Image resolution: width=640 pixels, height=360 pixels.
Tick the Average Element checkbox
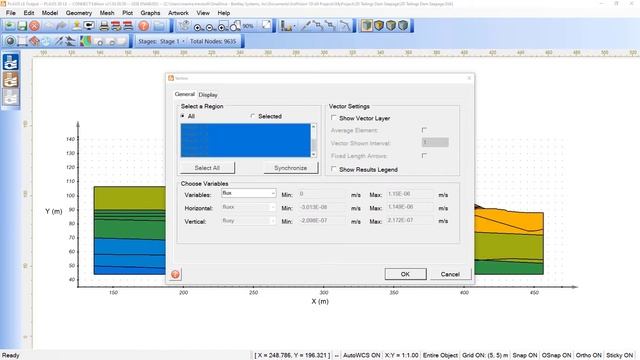click(424, 130)
